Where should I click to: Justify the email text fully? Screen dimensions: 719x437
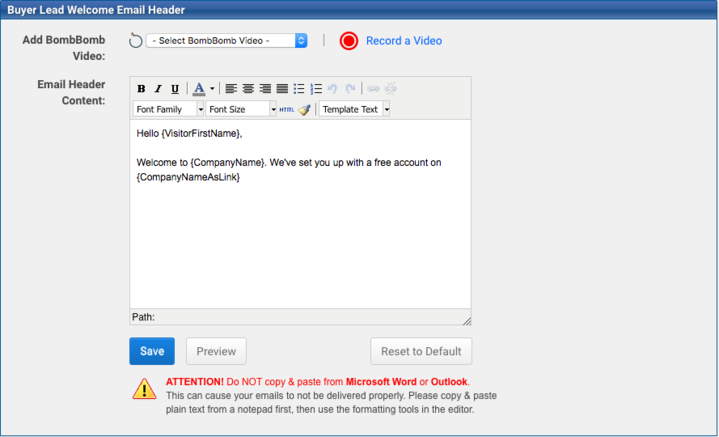tap(282, 89)
